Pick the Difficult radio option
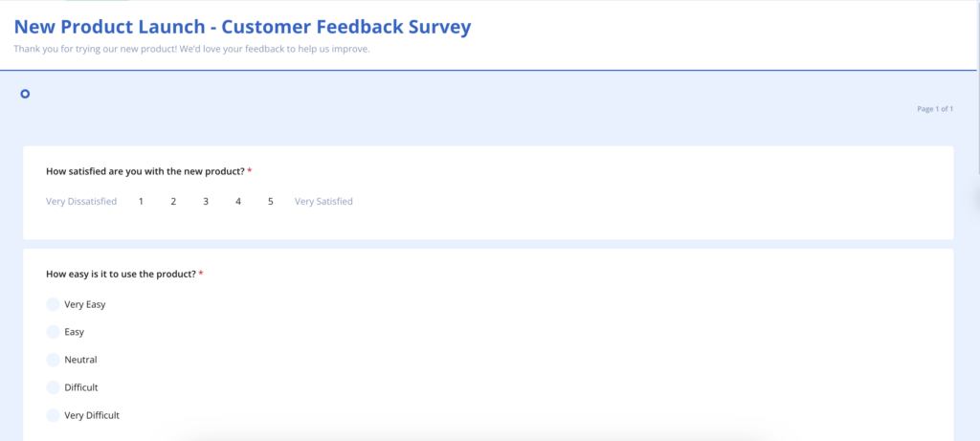The height and width of the screenshot is (441, 980). [x=54, y=387]
